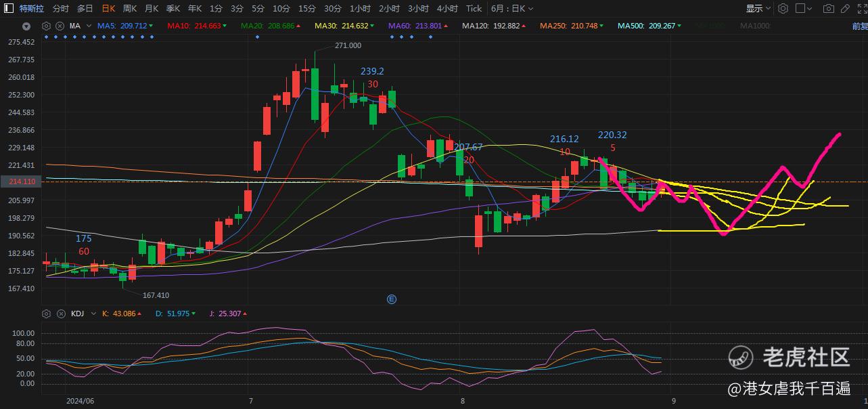Click the earnings E marker on chart

click(x=391, y=299)
